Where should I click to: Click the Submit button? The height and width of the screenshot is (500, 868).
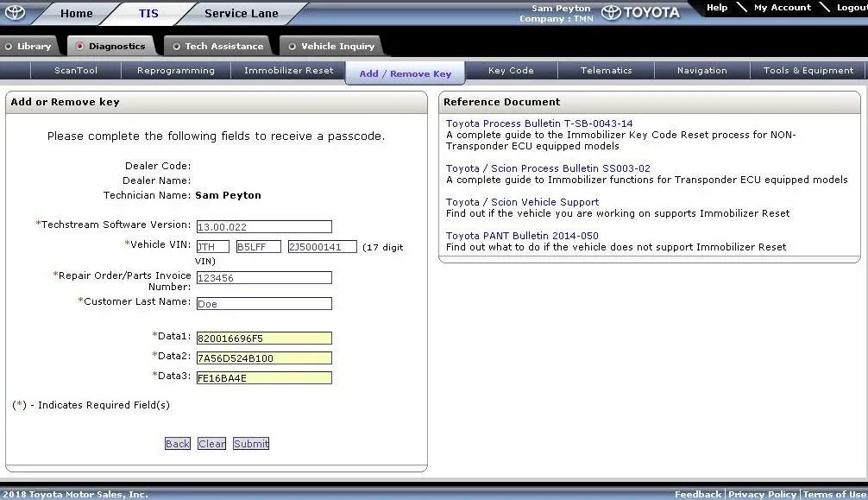tap(251, 444)
